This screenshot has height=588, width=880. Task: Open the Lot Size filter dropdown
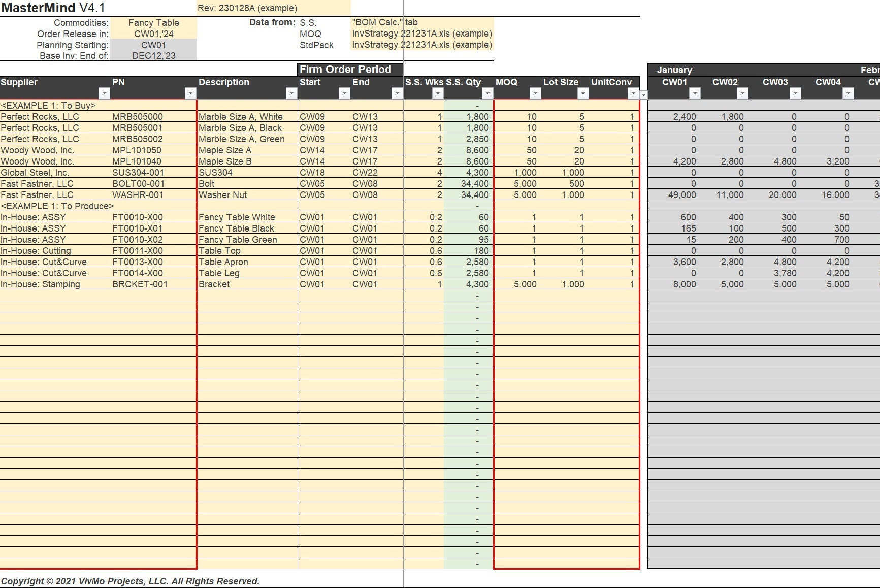tap(582, 93)
